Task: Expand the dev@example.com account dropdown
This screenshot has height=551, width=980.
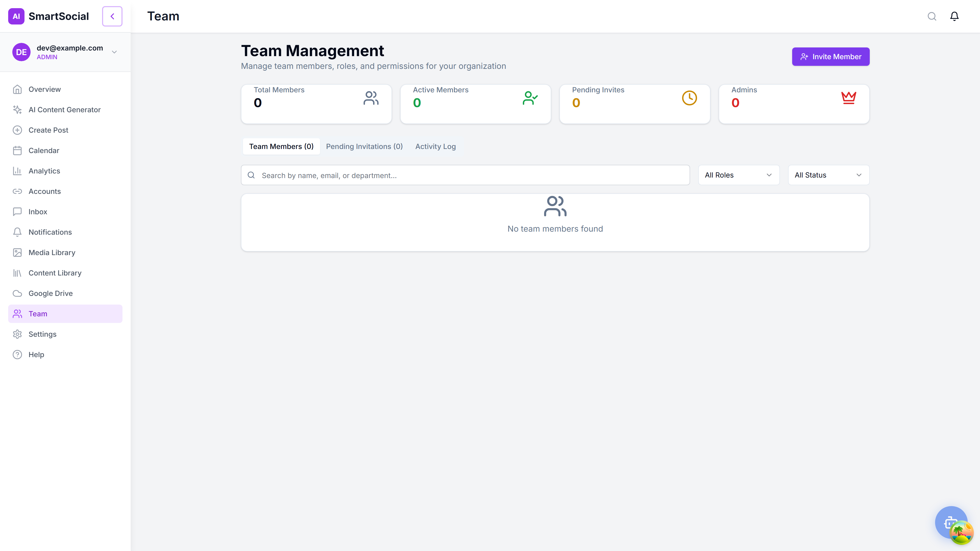Action: point(114,52)
